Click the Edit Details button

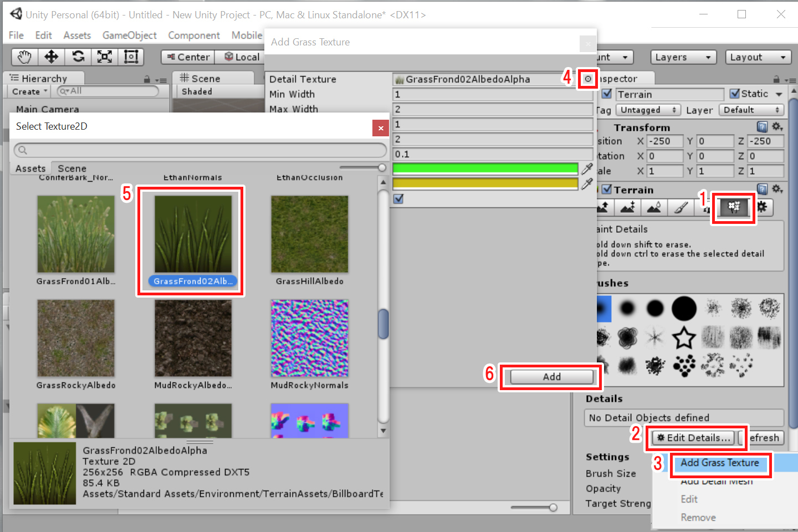(693, 438)
